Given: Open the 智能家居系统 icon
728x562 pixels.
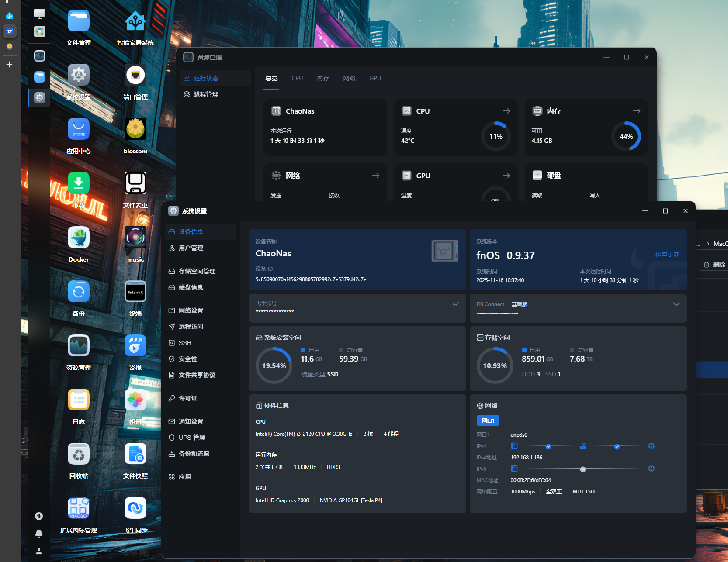Looking at the screenshot, I should pos(135,21).
